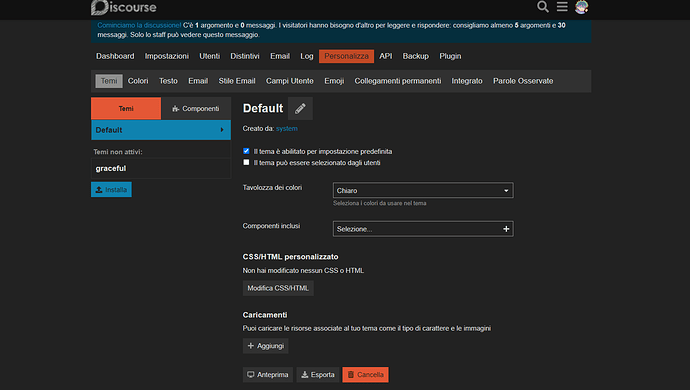Screen dimensions: 690x390
Task: Open API admin tab
Action: [x=385, y=56]
